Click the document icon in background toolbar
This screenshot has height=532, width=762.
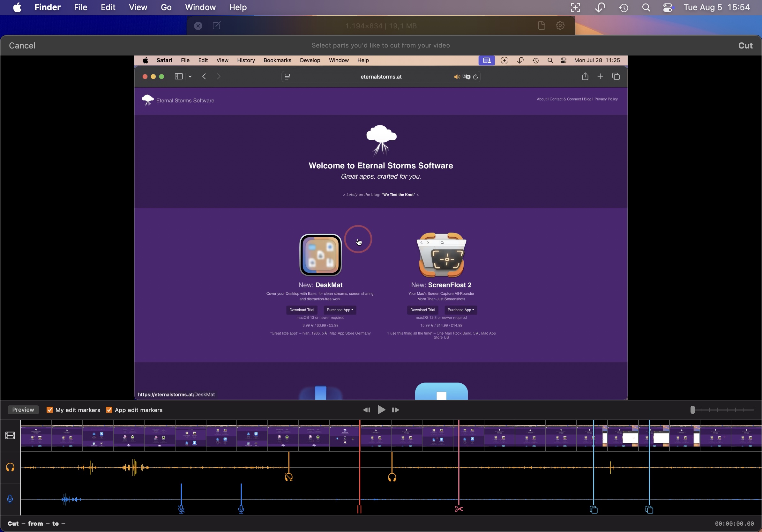click(542, 26)
